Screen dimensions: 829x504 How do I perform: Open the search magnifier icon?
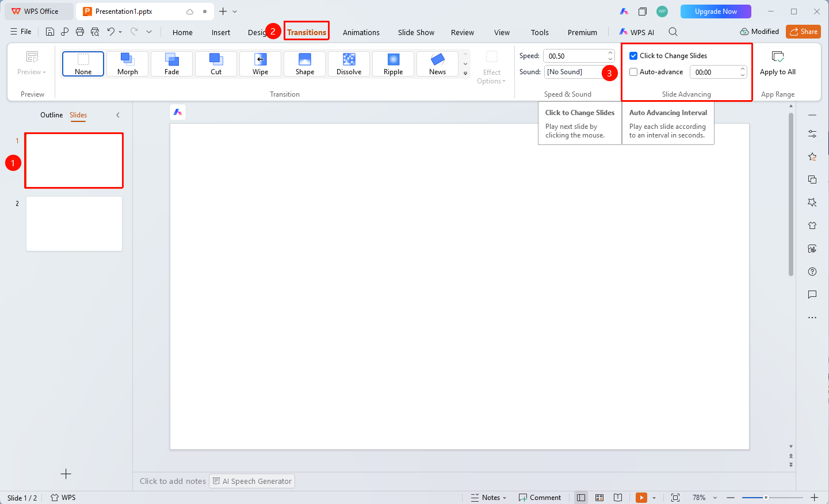click(673, 32)
